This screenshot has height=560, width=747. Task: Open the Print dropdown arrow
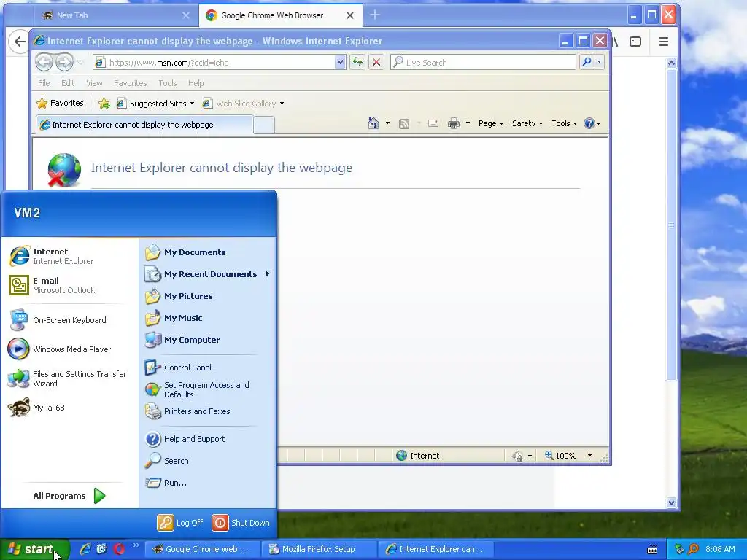click(468, 123)
